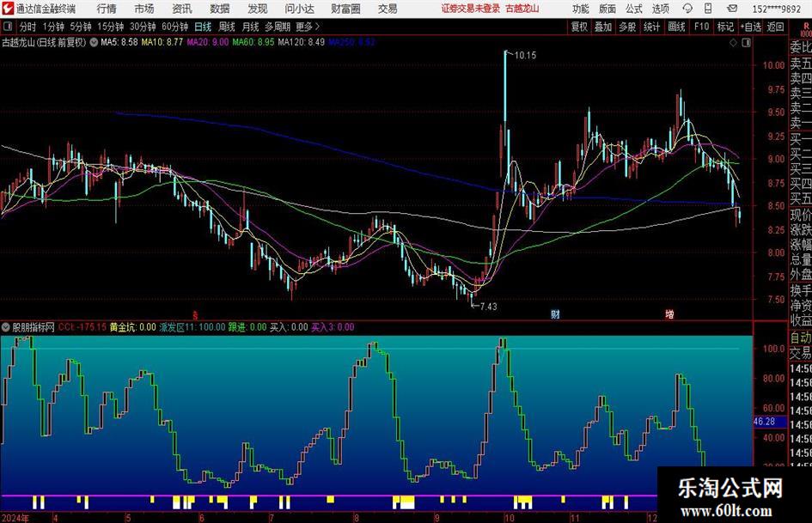
Task: Open the 问小达 menu
Action: tap(299, 9)
